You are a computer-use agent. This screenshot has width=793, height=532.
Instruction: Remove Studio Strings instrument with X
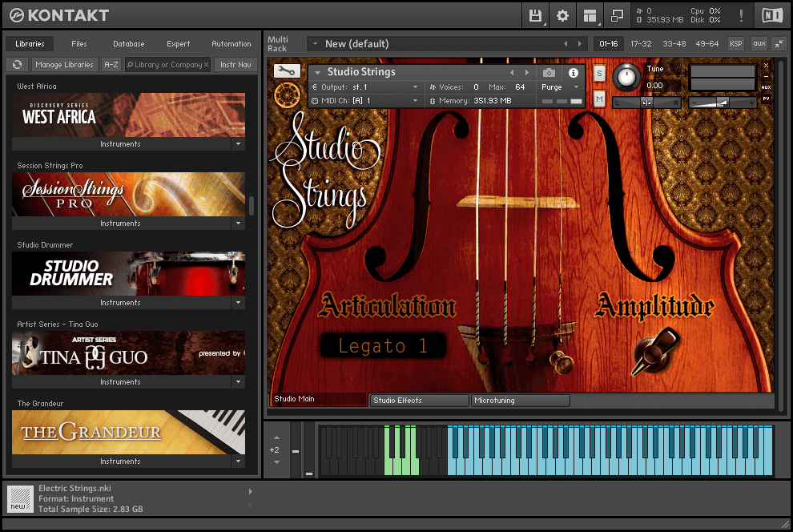click(x=766, y=65)
